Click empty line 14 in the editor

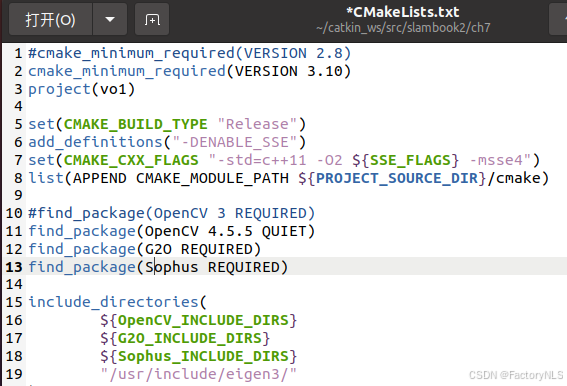pyautogui.click(x=297, y=284)
